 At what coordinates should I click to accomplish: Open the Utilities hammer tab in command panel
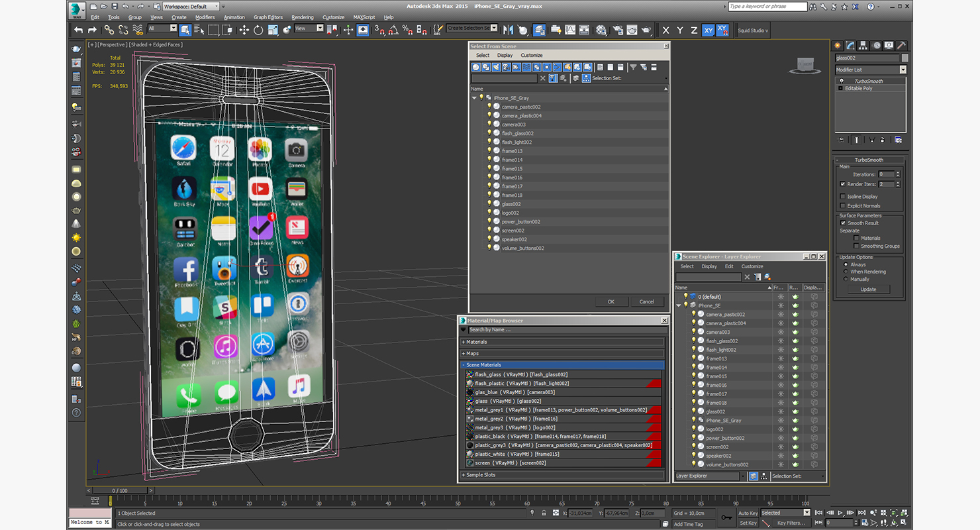(x=901, y=46)
